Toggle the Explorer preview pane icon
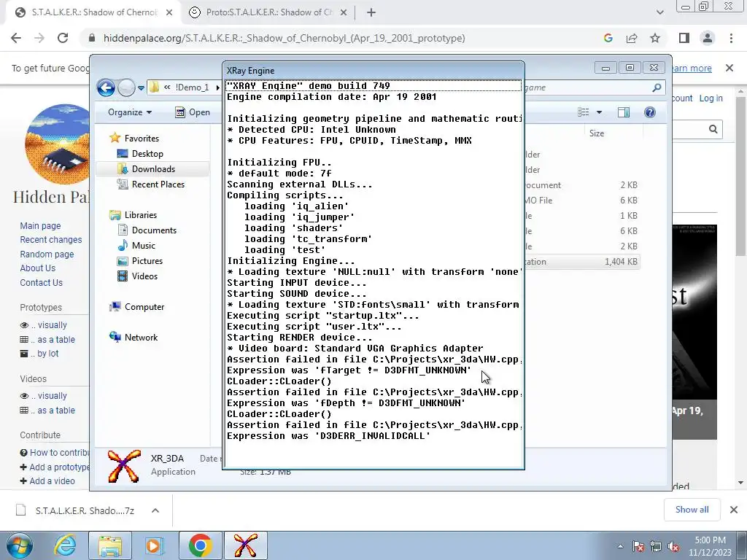747x560 pixels. pyautogui.click(x=624, y=112)
